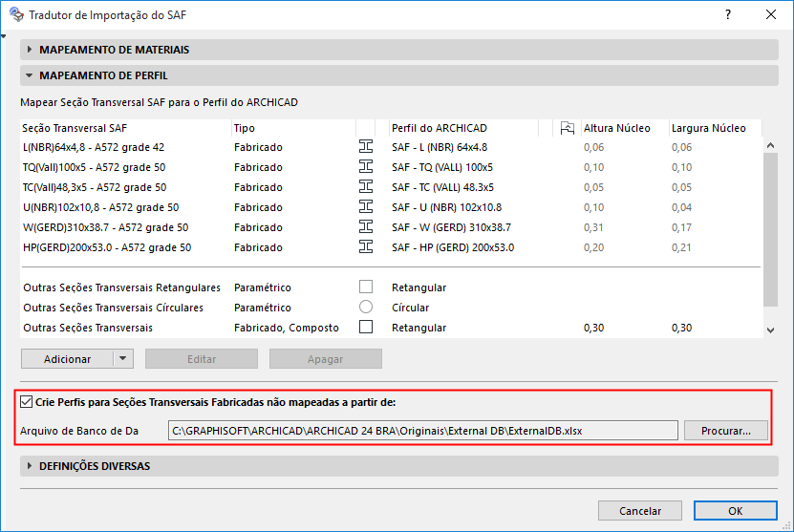Click the I-beam icon for HP(GERD)200x53.0 row

[365, 247]
